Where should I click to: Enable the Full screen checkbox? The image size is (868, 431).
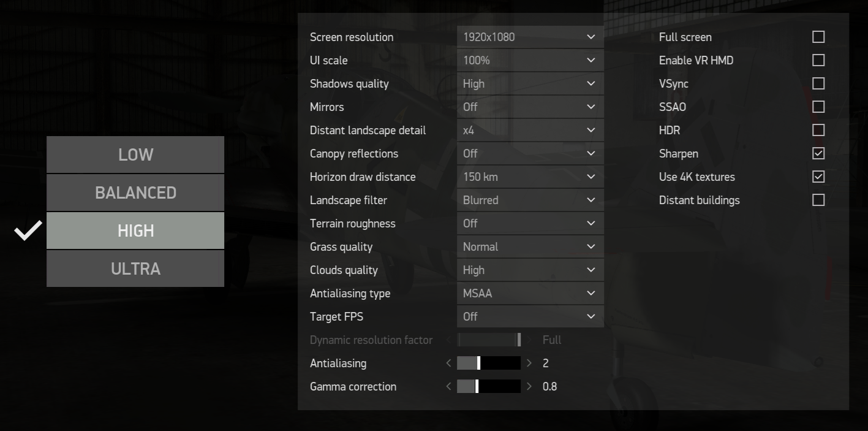coord(818,37)
